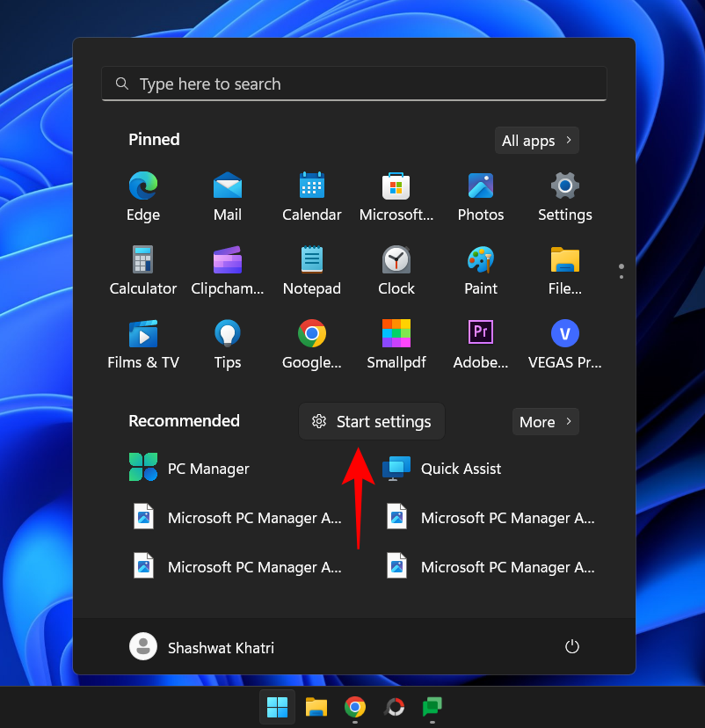Click the Start settings button
The height and width of the screenshot is (728, 705).
tap(371, 421)
